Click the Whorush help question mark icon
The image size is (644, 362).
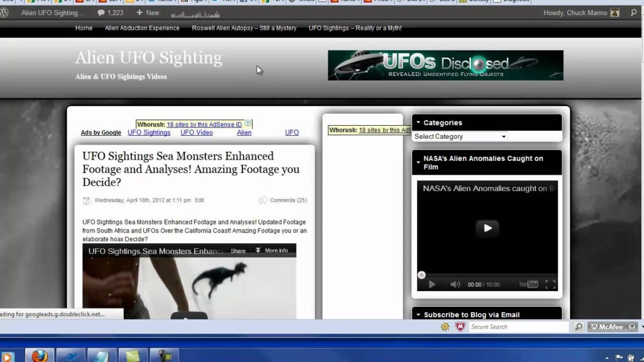(248, 123)
